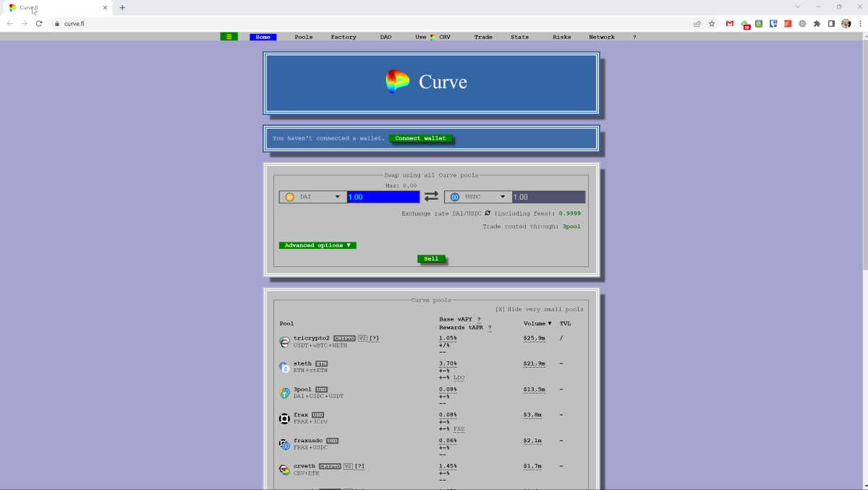Open the Chrome tab search chevron
This screenshot has height=490, width=868.
797,7
